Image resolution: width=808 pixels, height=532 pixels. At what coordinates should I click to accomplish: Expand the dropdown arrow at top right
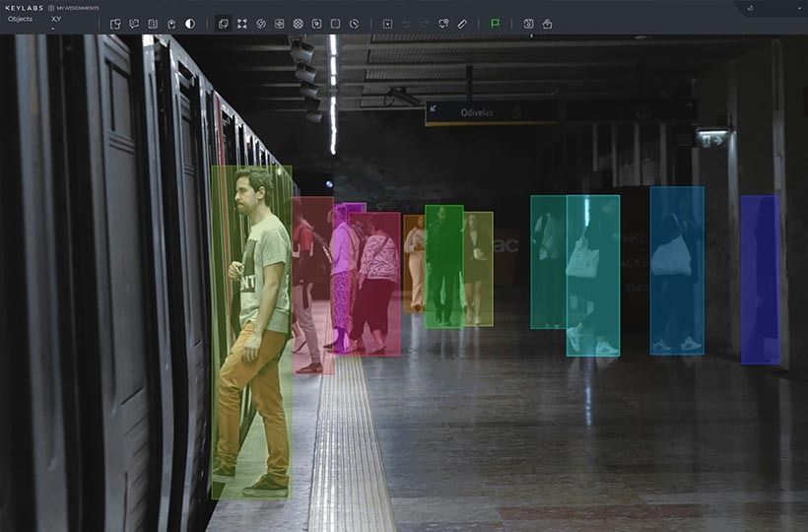click(x=799, y=8)
